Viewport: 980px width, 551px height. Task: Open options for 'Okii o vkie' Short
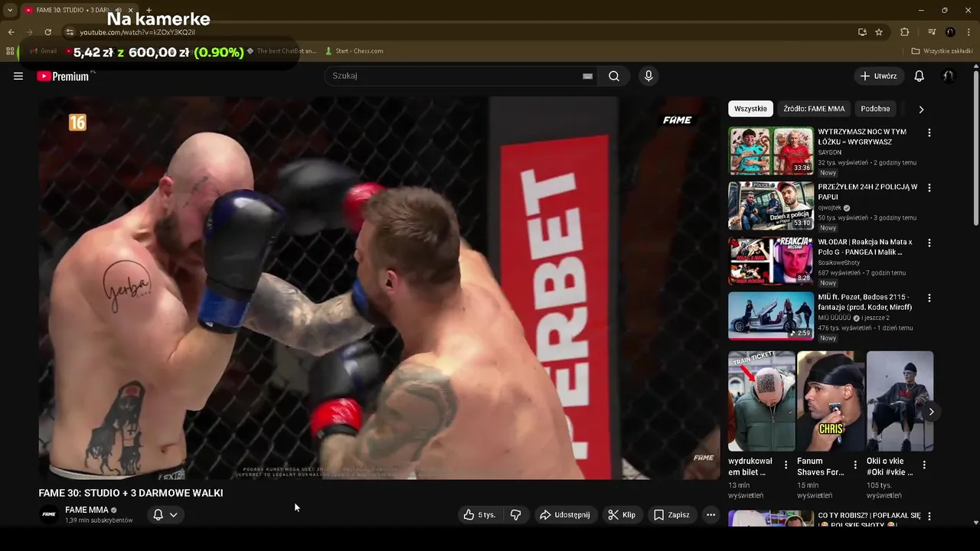coord(924,465)
